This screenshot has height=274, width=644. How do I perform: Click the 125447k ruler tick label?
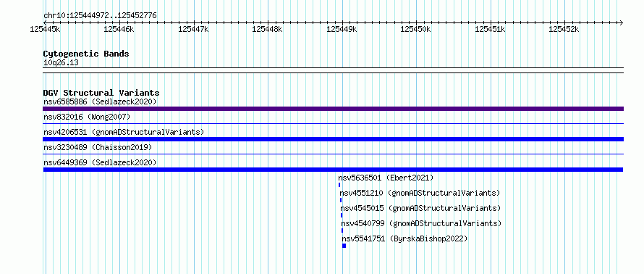pyautogui.click(x=193, y=29)
